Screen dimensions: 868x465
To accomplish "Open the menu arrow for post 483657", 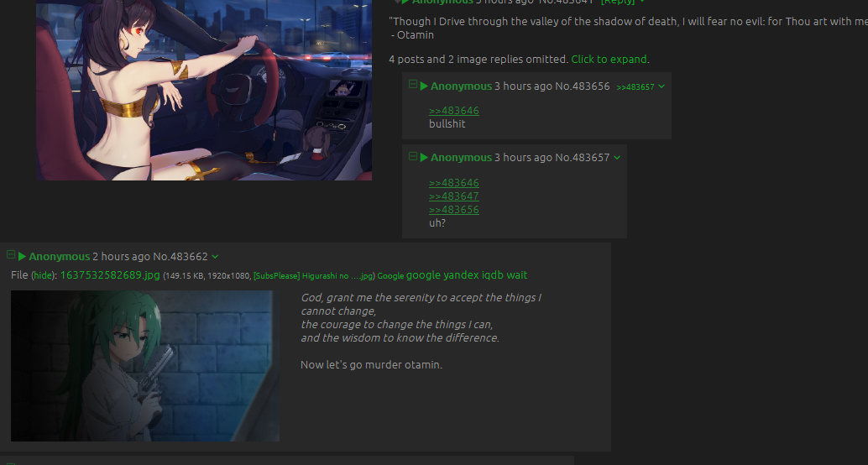I will tap(617, 158).
